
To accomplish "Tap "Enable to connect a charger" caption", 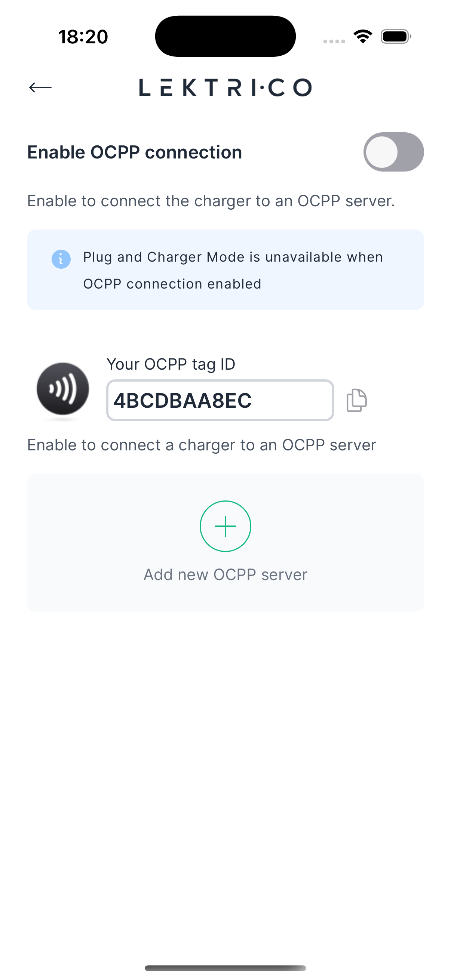I will 202,445.
